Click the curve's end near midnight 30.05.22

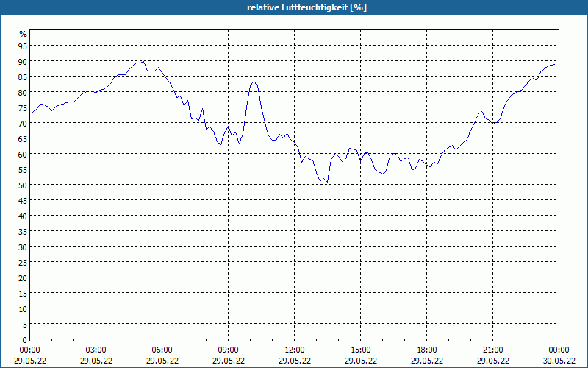coord(555,65)
